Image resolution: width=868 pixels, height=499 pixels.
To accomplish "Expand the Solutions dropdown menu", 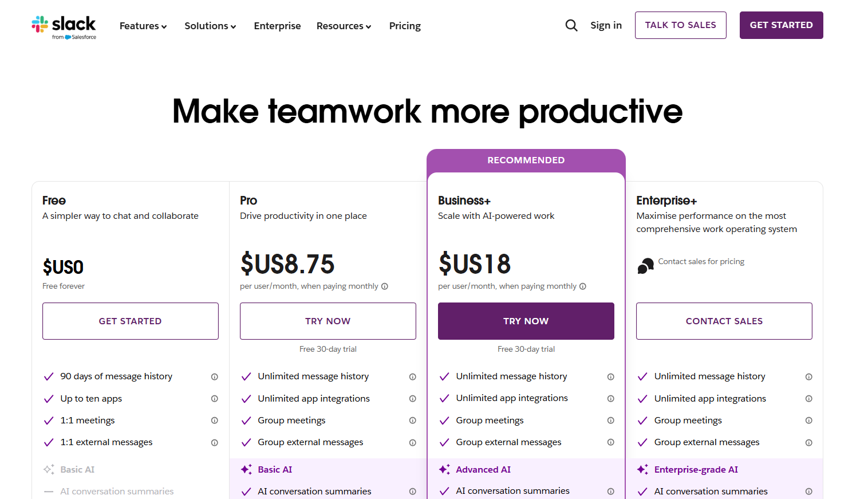I will coord(210,26).
